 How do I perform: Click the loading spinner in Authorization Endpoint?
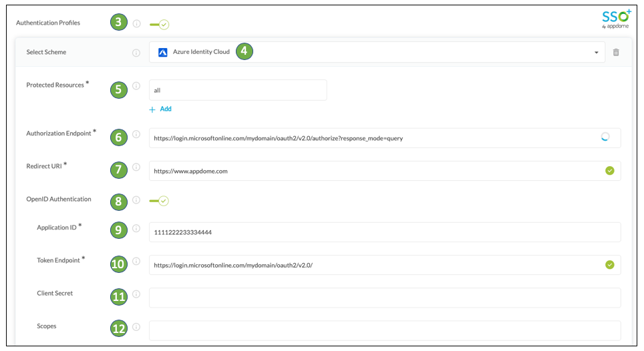pos(605,137)
